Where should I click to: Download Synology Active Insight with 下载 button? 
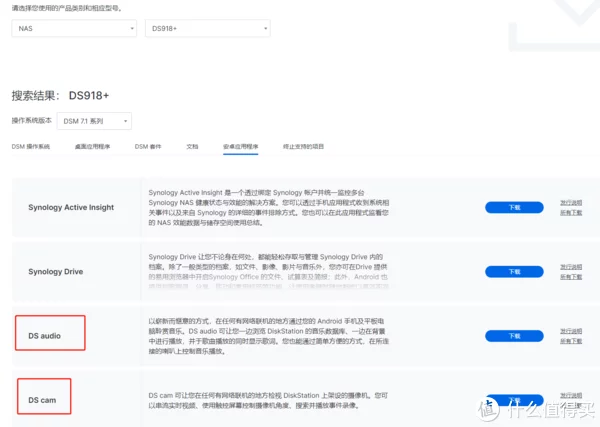click(514, 207)
